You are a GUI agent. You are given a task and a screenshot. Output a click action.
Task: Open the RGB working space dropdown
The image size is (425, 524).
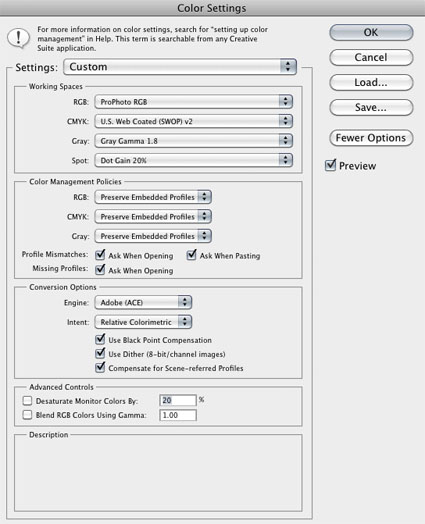(193, 102)
